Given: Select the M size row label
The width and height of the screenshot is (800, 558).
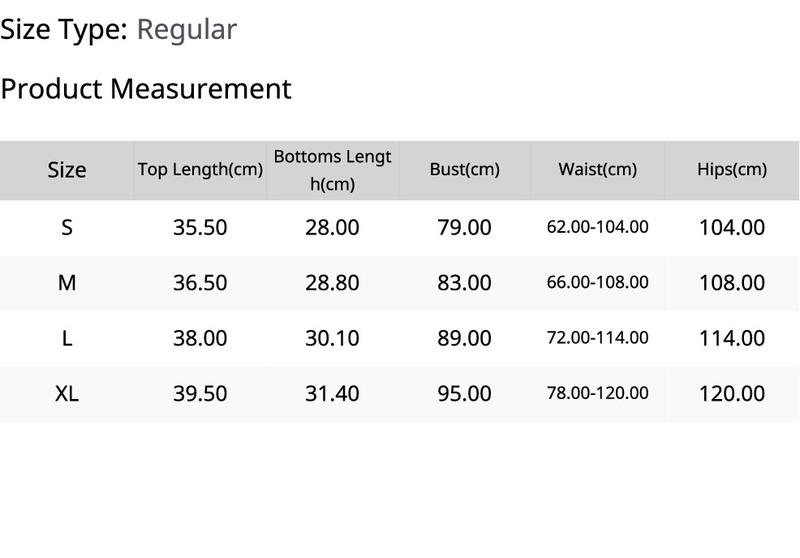Looking at the screenshot, I should (x=67, y=283).
